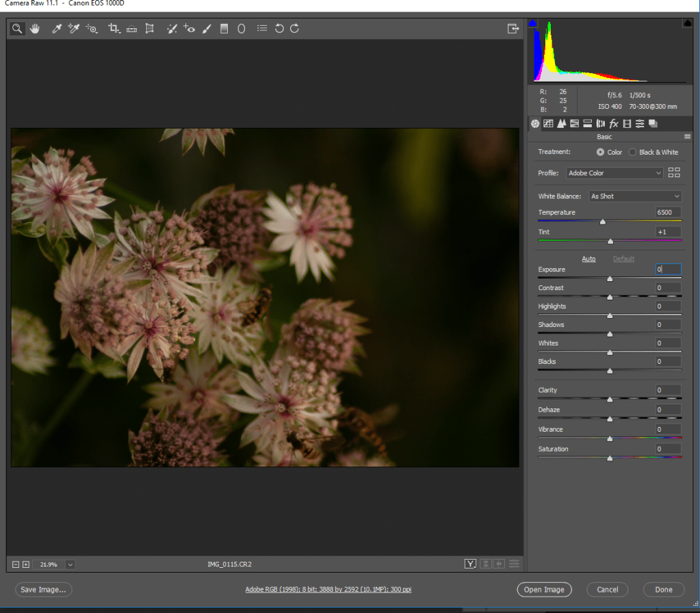Viewport: 700px width, 613px height.
Task: Rotate image 90 degrees clockwise
Action: point(295,29)
